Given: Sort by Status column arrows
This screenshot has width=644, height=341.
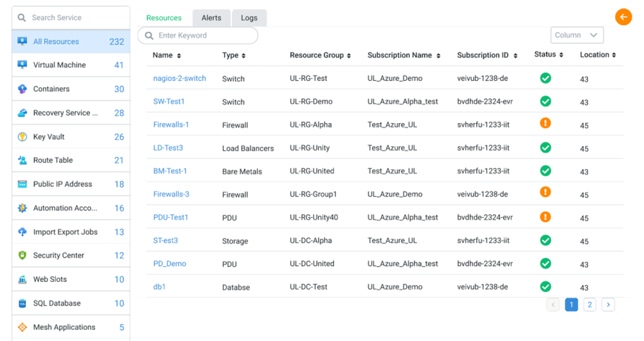Looking at the screenshot, I should 561,55.
